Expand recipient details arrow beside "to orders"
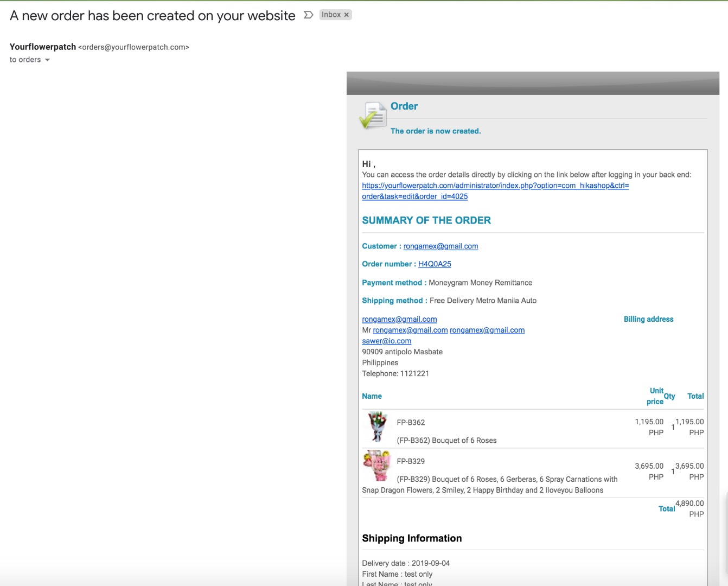The image size is (728, 586). tap(47, 60)
